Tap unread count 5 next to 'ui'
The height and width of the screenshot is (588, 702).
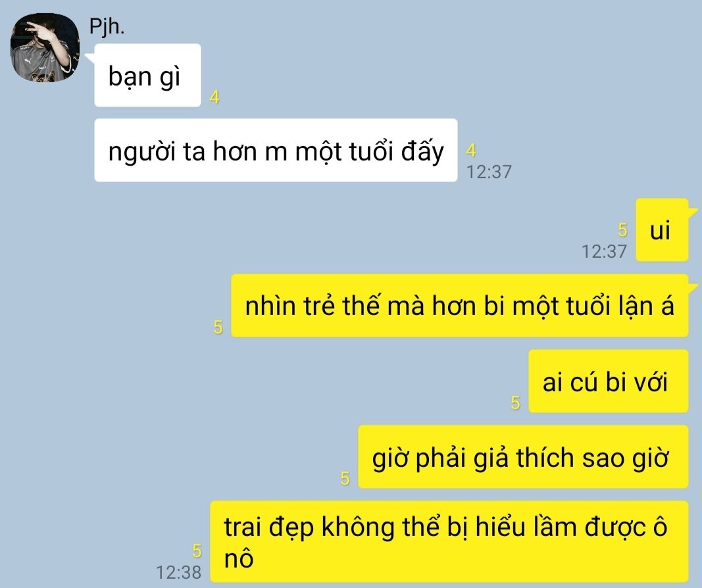pos(622,230)
